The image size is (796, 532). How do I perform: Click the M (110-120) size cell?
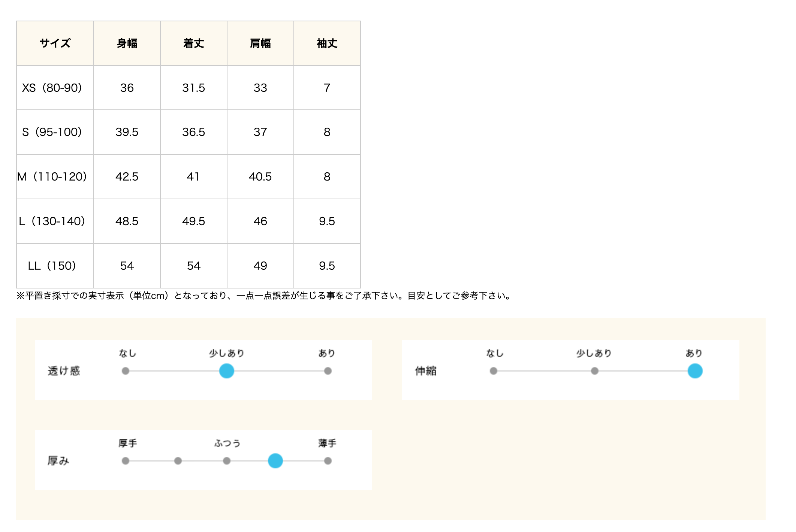pos(52,176)
